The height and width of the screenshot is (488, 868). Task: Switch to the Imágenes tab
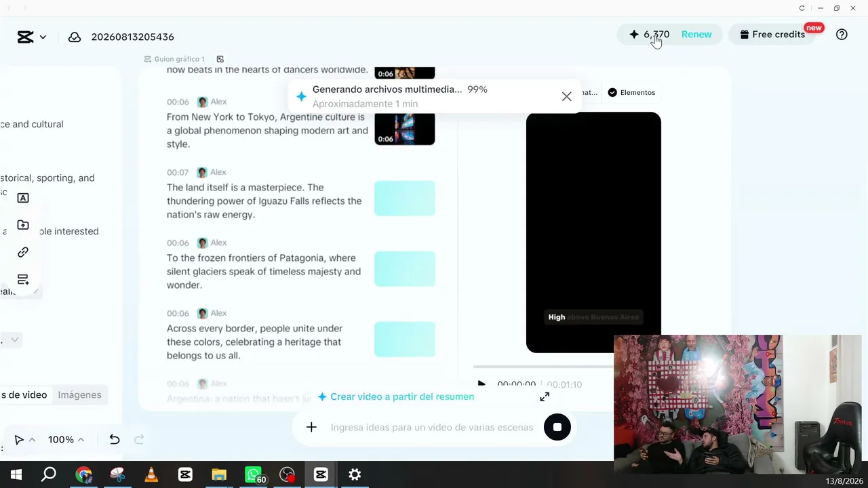pyautogui.click(x=79, y=394)
